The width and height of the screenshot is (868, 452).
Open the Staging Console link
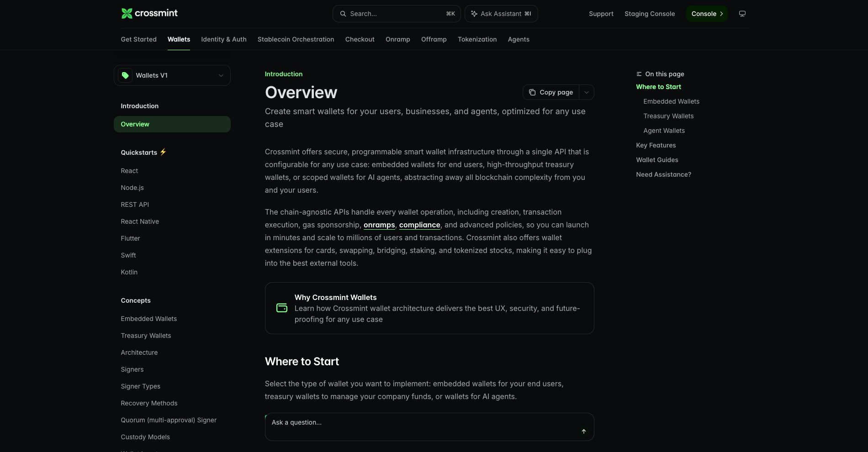click(x=650, y=14)
